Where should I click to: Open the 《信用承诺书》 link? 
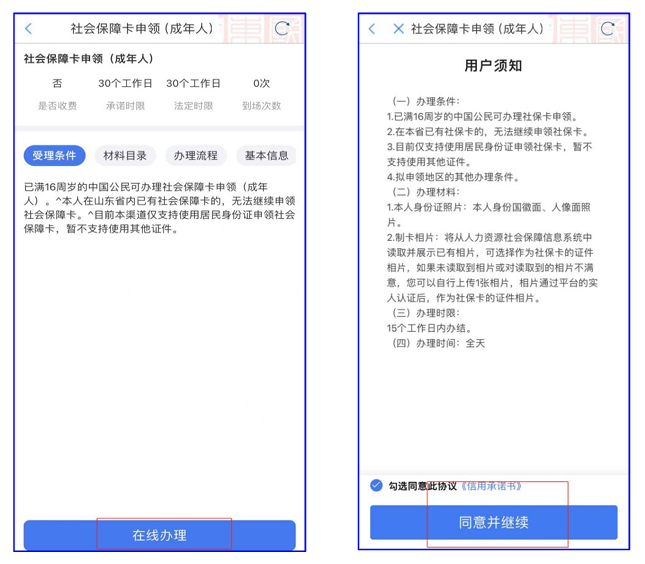(x=491, y=486)
